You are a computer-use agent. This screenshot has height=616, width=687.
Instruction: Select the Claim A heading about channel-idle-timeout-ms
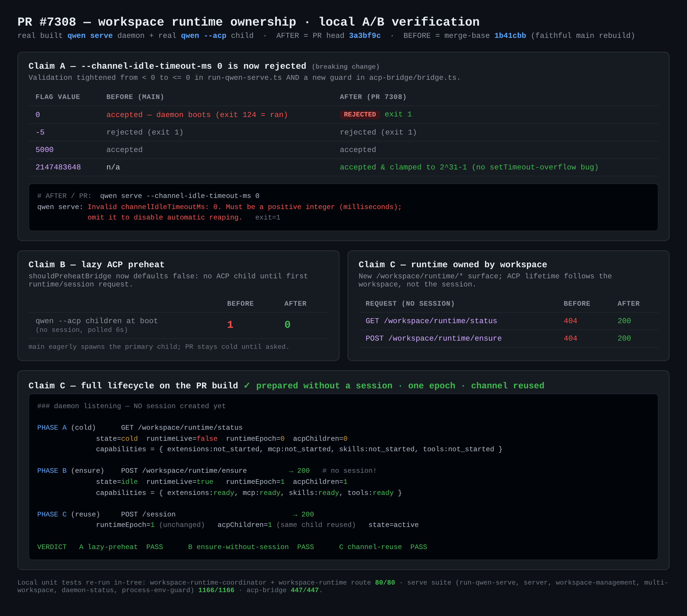(x=167, y=66)
